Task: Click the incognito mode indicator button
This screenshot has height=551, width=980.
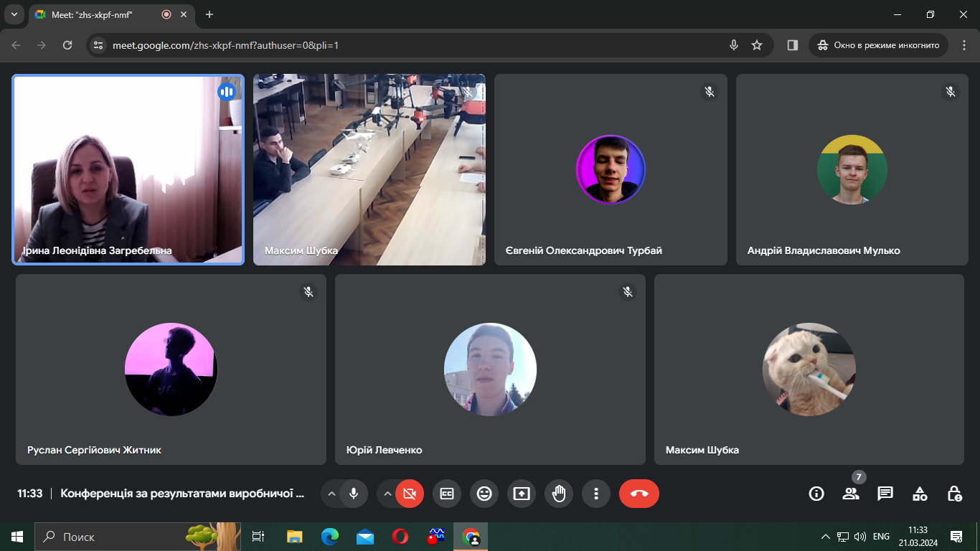Action: [x=879, y=44]
